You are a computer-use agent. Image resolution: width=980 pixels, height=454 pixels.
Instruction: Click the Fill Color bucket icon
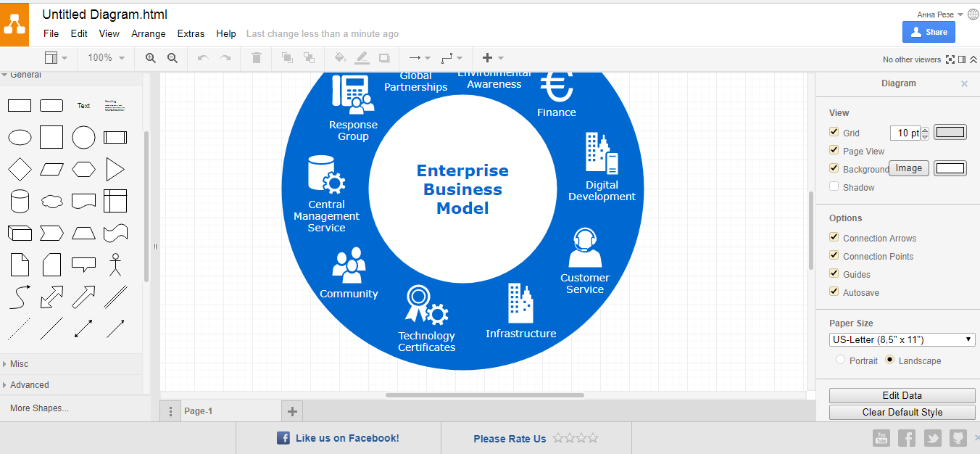[340, 58]
